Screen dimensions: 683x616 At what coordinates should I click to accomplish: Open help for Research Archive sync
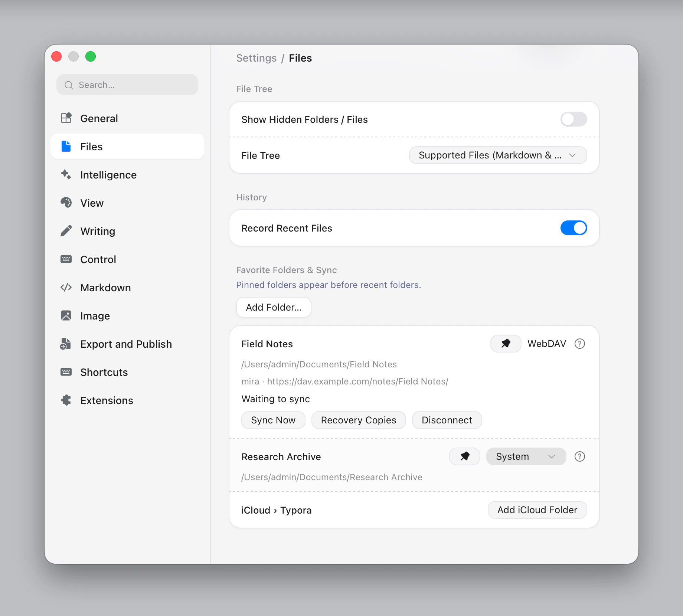click(x=580, y=456)
